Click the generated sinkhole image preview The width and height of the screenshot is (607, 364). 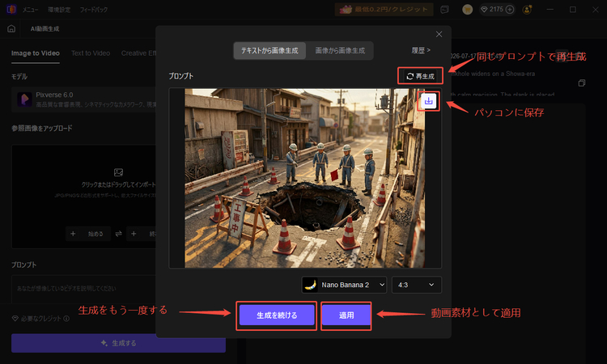click(x=304, y=178)
